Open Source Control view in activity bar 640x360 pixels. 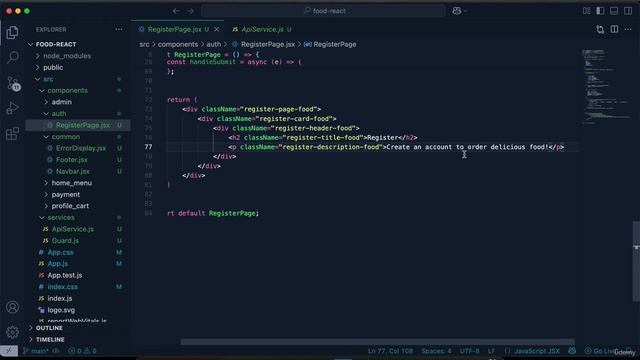tap(13, 83)
